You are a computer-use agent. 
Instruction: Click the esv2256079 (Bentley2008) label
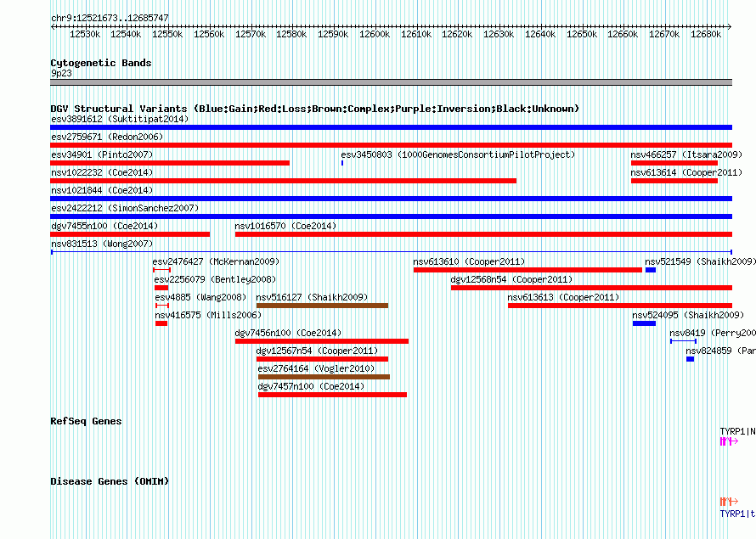tap(215, 279)
